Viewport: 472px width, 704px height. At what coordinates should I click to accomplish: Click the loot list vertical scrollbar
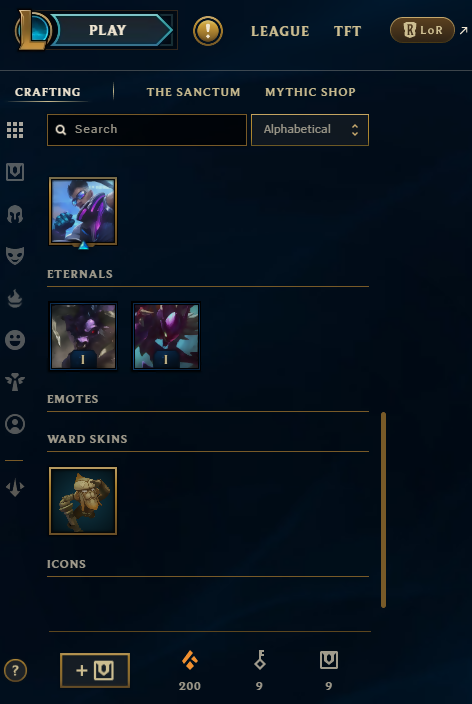click(384, 510)
